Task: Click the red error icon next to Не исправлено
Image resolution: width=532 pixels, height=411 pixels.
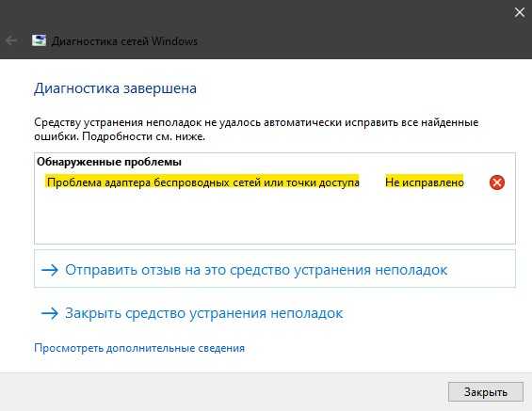Action: 497,182
